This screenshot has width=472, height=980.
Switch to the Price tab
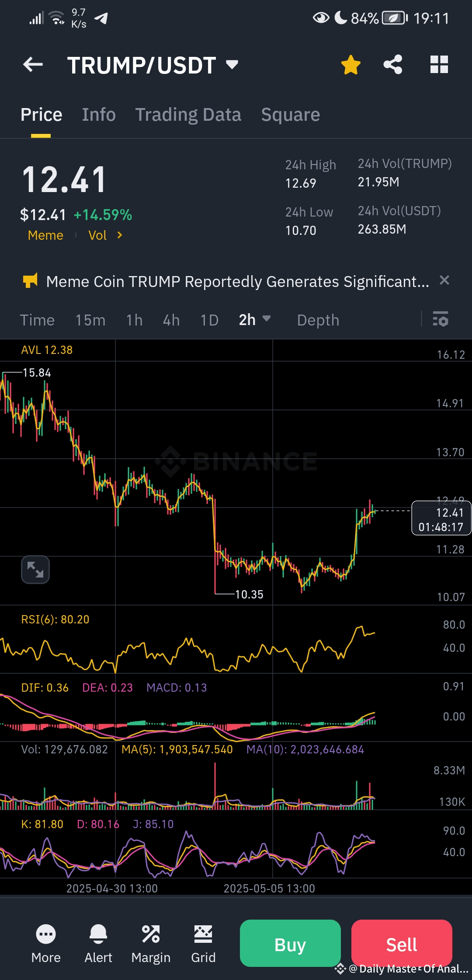click(x=42, y=115)
